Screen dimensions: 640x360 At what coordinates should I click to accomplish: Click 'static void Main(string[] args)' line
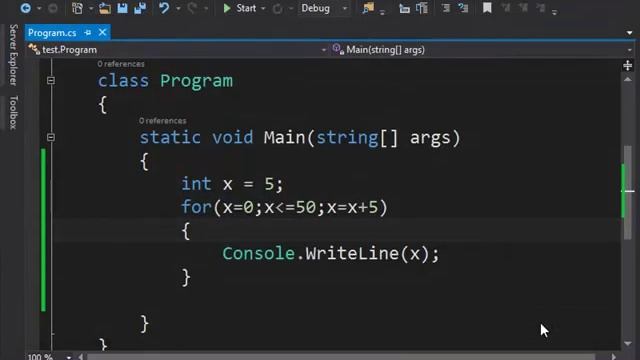[300, 137]
